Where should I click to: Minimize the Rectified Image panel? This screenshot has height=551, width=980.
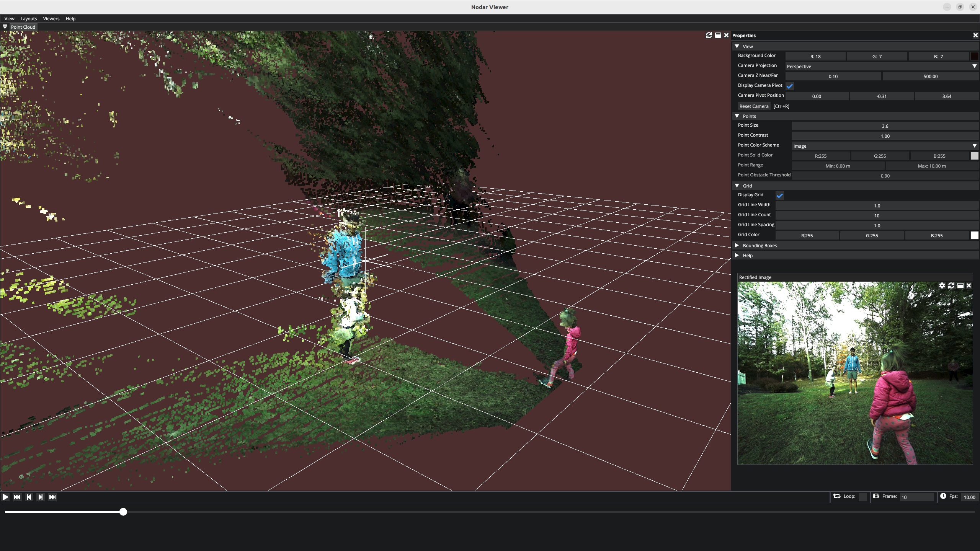(x=960, y=285)
